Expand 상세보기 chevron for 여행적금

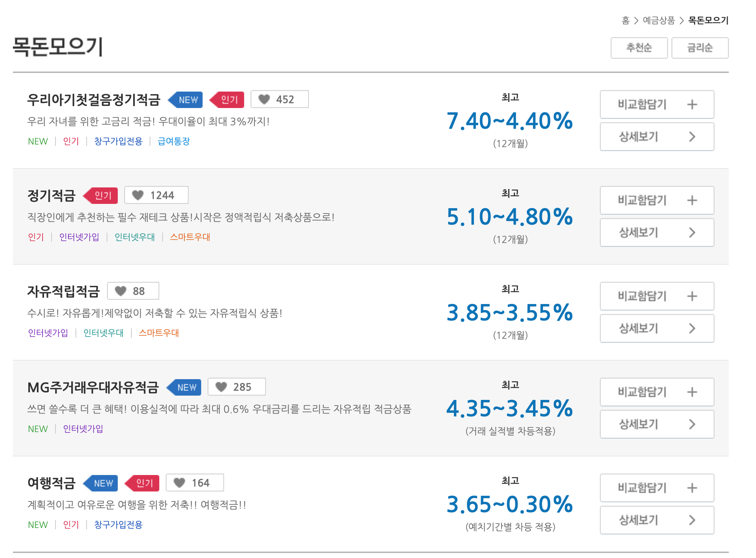pyautogui.click(x=692, y=520)
